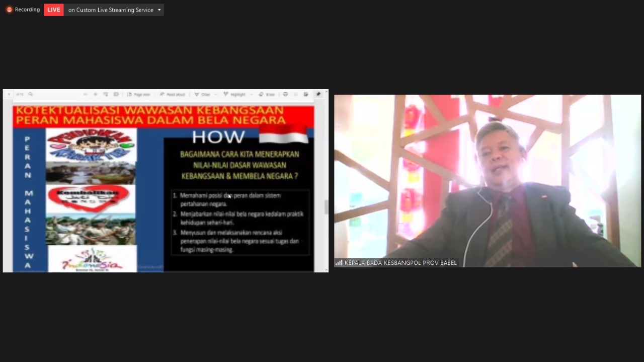Select the Erase tool
Screen dimensions: 644x362
pos(267,94)
